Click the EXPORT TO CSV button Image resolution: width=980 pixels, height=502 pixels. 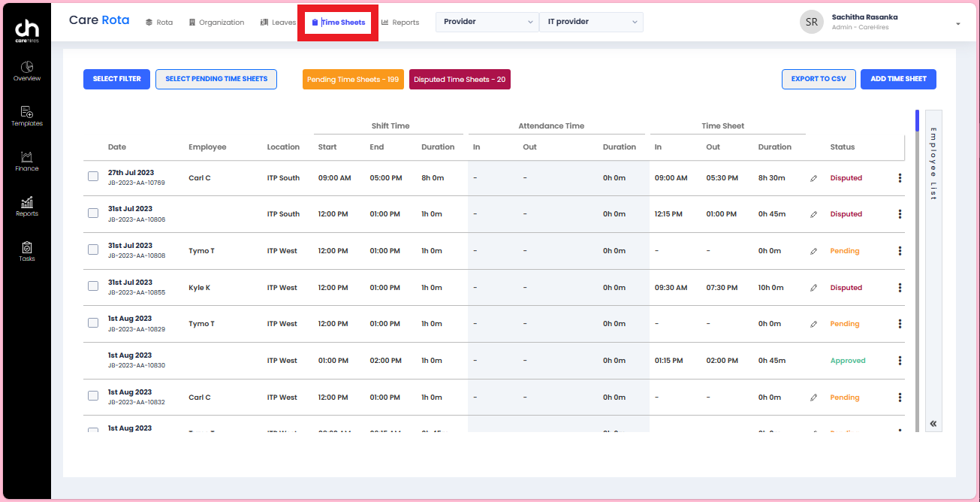[x=819, y=79]
